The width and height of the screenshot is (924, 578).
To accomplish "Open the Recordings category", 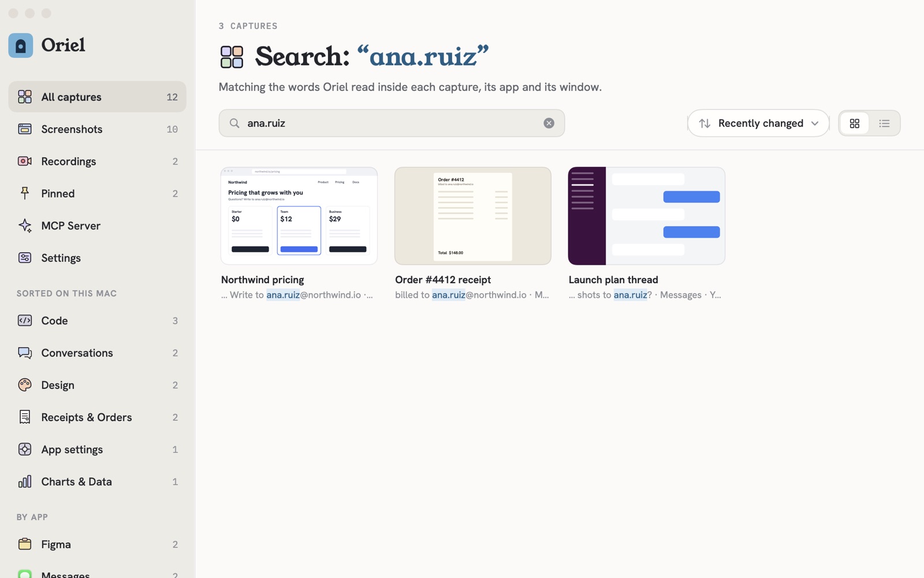I will 97,161.
